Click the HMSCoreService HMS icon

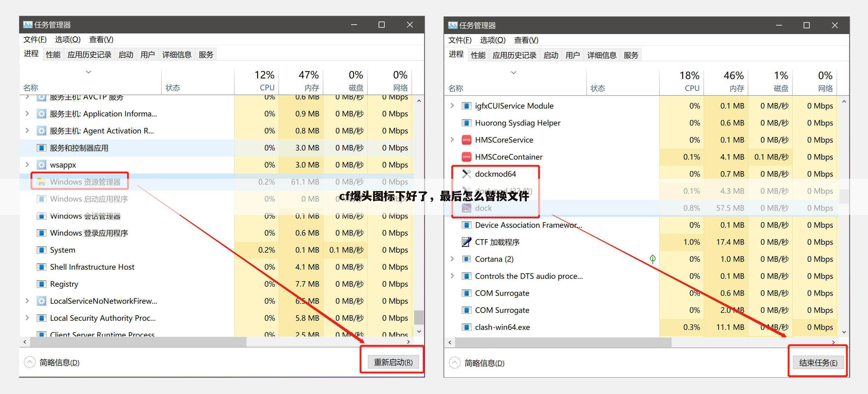(x=466, y=140)
